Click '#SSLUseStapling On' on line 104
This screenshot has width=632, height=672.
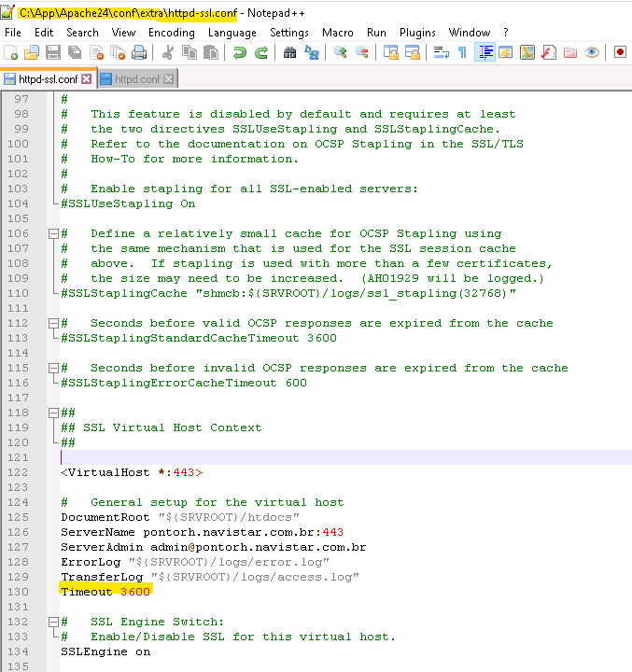[128, 203]
